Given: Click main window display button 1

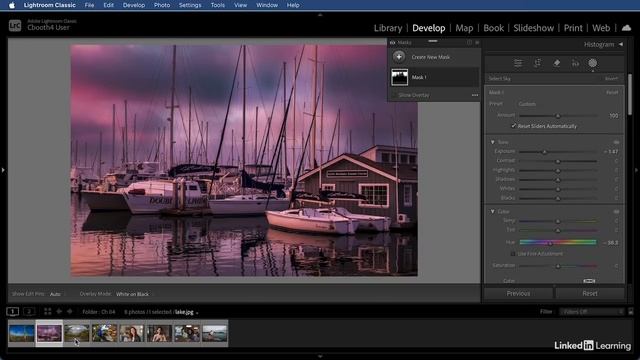Looking at the screenshot, I should coord(13,311).
